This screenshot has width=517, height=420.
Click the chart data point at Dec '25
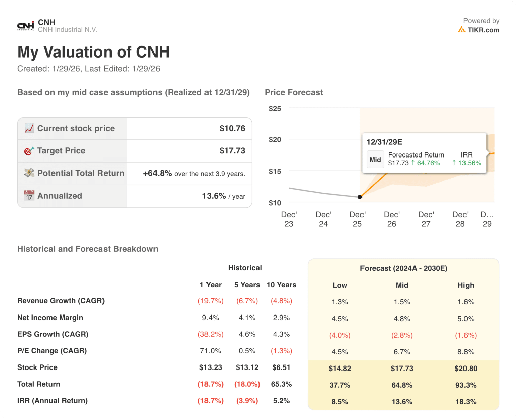359,197
